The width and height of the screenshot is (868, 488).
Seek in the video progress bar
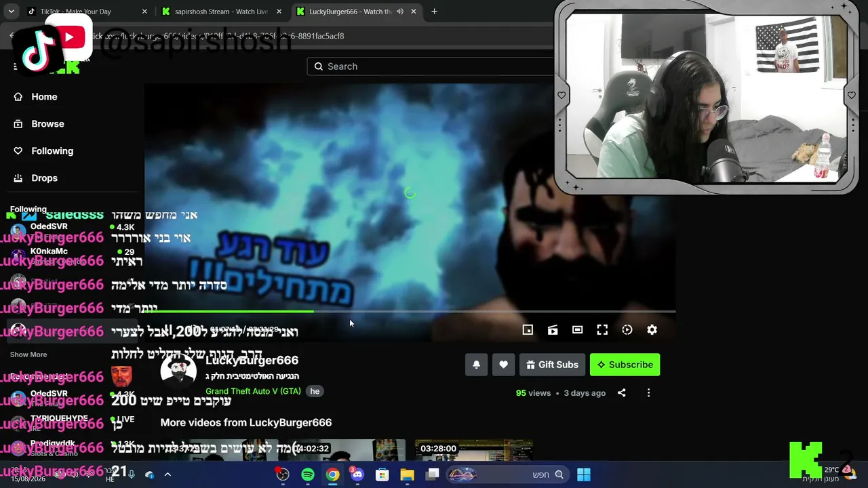click(x=410, y=312)
